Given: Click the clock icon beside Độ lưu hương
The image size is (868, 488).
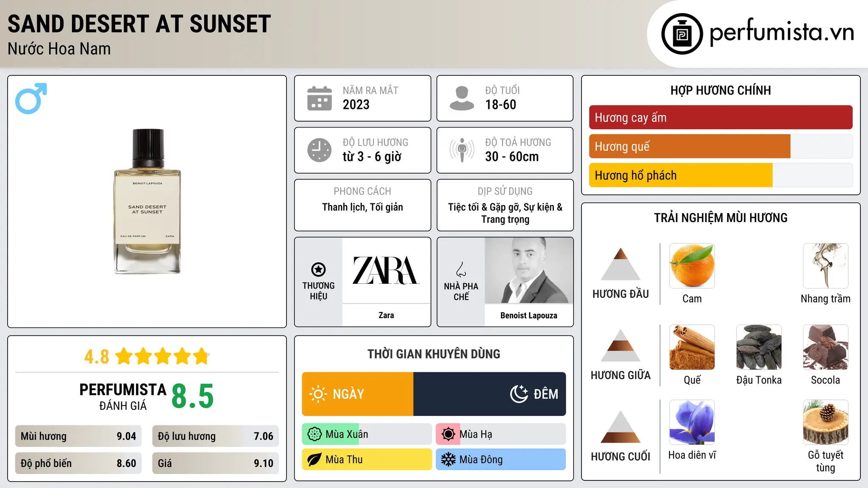Looking at the screenshot, I should click(x=320, y=150).
